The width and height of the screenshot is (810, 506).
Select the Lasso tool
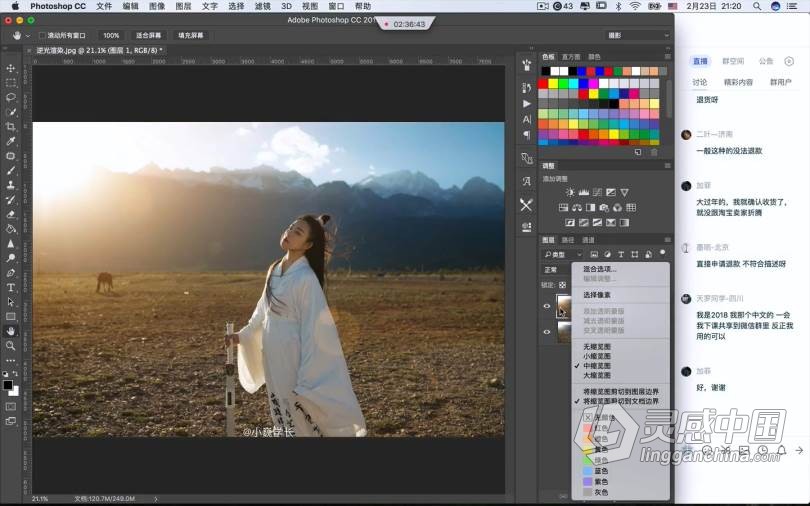point(10,97)
